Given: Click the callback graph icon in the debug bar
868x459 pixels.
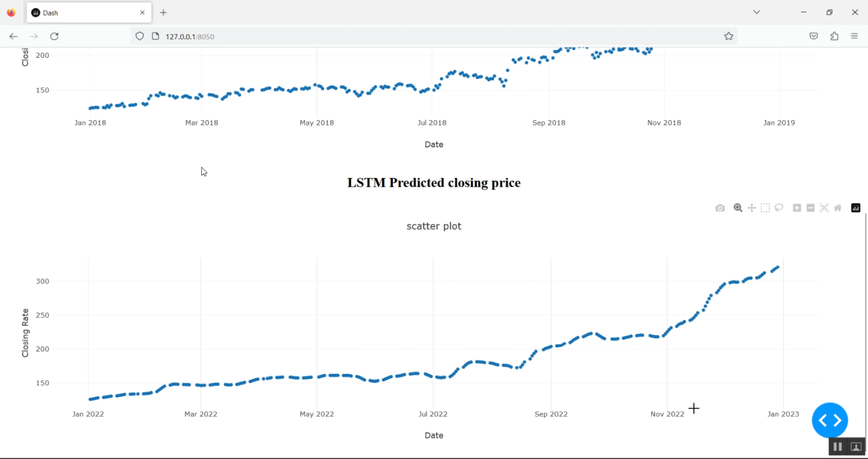Looking at the screenshot, I should click(856, 446).
